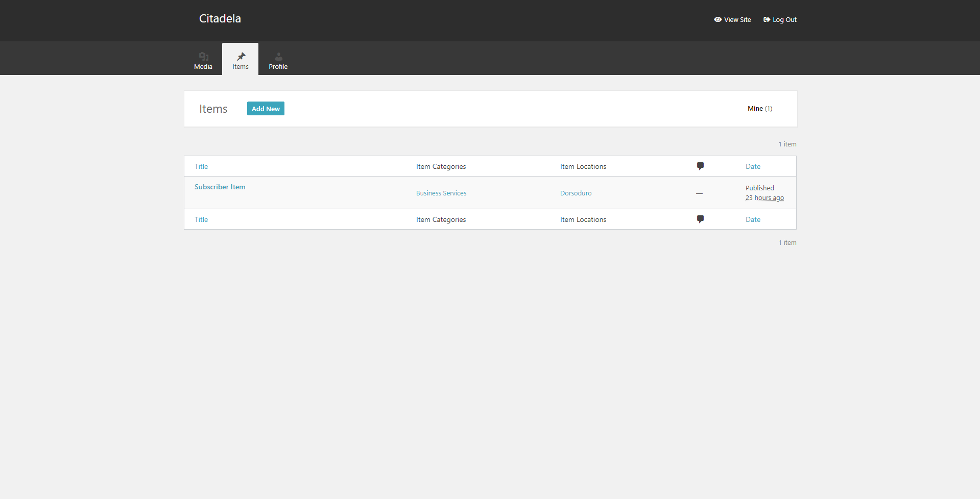Image resolution: width=980 pixels, height=499 pixels.
Task: Sort by Date in table footer
Action: tap(753, 219)
